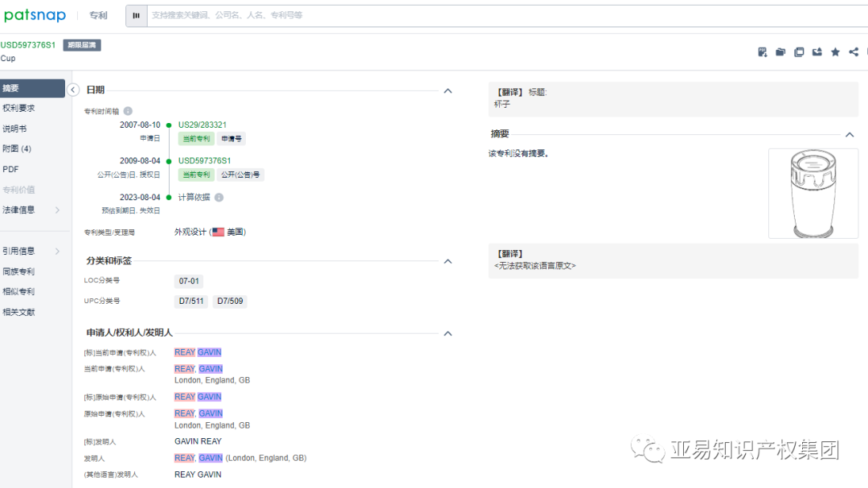Open application number US29/283321 link

202,125
